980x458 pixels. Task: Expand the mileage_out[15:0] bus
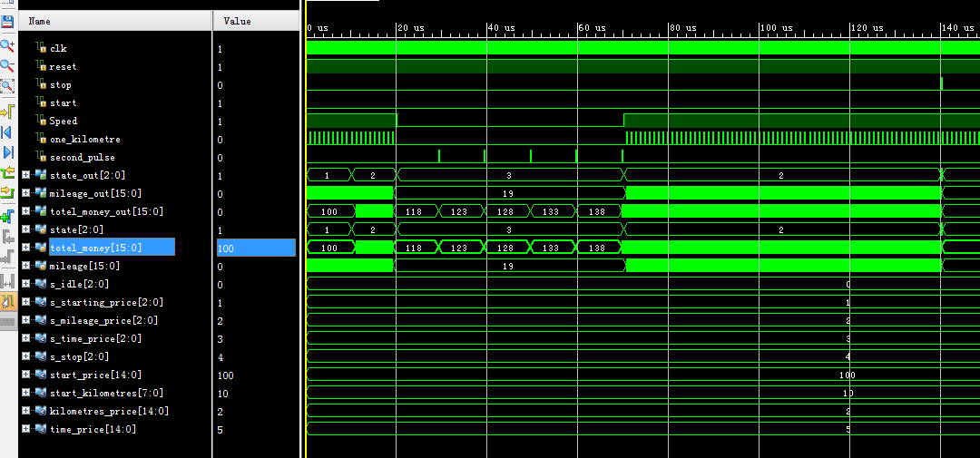[25, 193]
